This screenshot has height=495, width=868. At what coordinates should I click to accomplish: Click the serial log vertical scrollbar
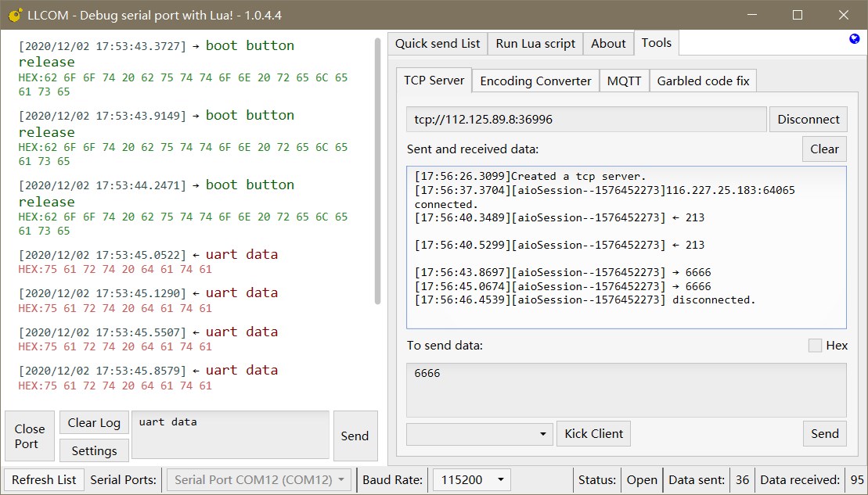coord(377,172)
